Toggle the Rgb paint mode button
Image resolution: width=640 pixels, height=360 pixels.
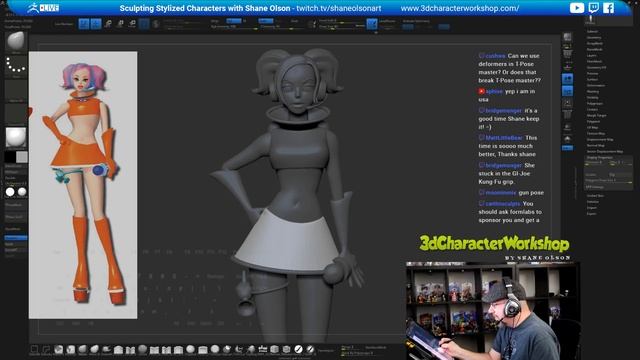tap(234, 21)
